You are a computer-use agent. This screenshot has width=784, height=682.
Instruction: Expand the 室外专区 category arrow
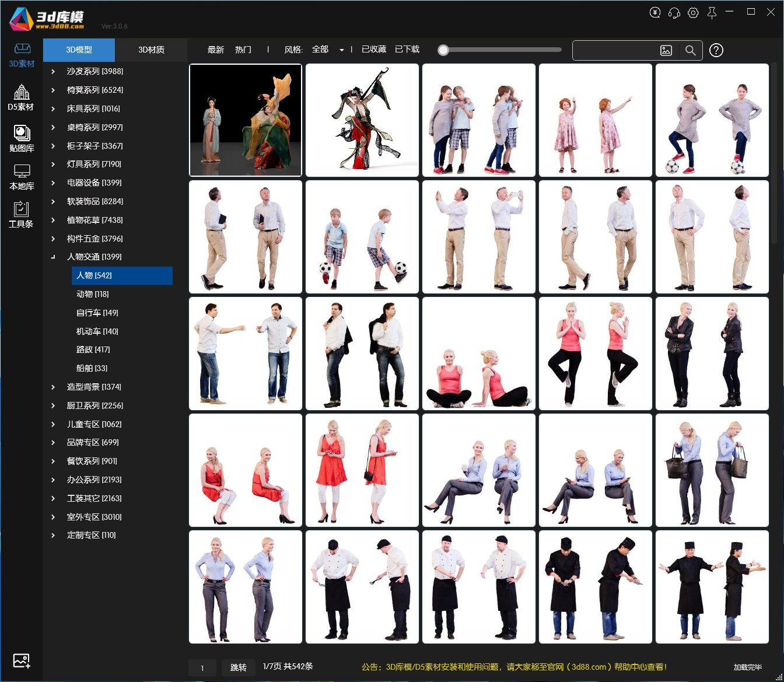(x=53, y=517)
